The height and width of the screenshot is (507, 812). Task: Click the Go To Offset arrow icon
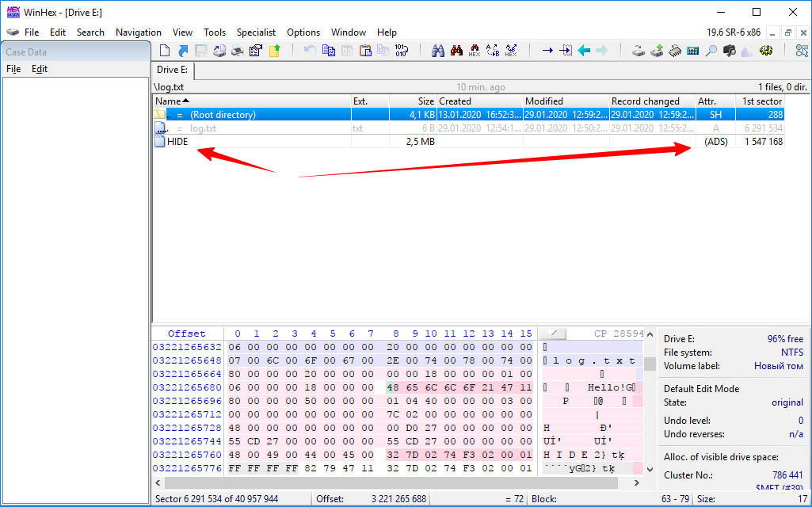pyautogui.click(x=547, y=50)
